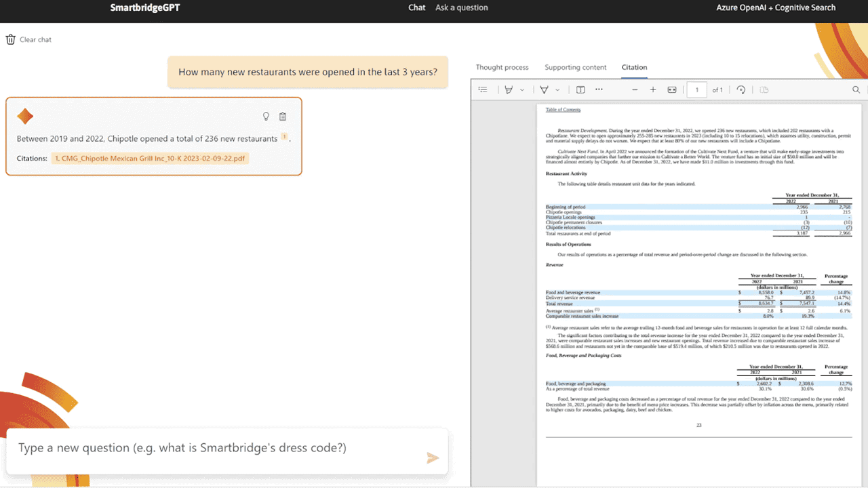Image resolution: width=868 pixels, height=488 pixels.
Task: Click the answer text about 236 restaurants
Action: 147,138
